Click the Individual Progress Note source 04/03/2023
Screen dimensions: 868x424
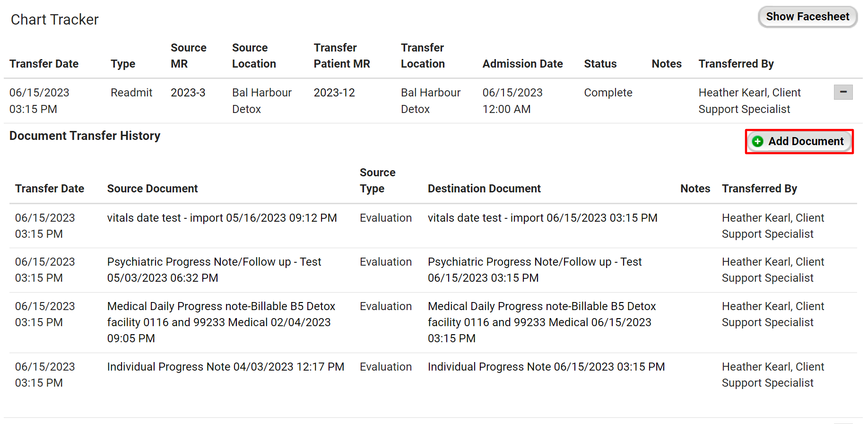pyautogui.click(x=226, y=367)
